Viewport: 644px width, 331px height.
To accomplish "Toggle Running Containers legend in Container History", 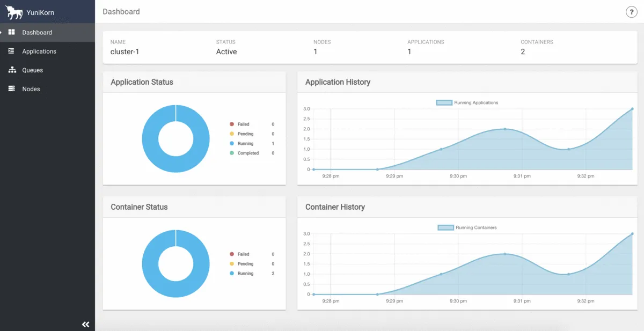I will (467, 227).
